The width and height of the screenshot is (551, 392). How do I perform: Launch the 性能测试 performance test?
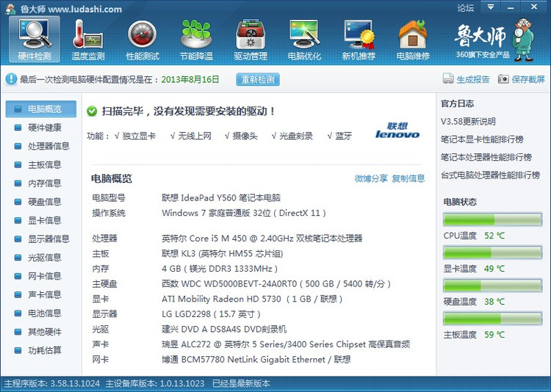[143, 40]
